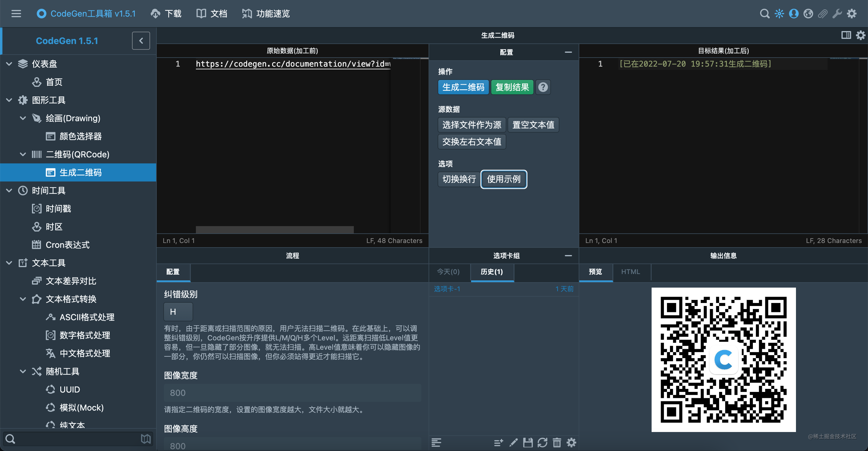This screenshot has height=451, width=868.
Task: Toggle the 切换换行 option
Action: coord(458,179)
